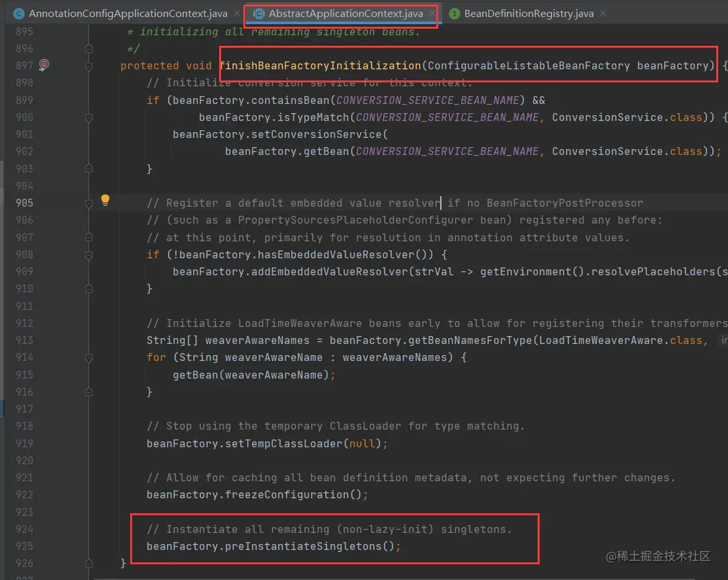Collapse the comment block fold at line 905
Viewport: 728px width, 580px height.
(x=89, y=203)
